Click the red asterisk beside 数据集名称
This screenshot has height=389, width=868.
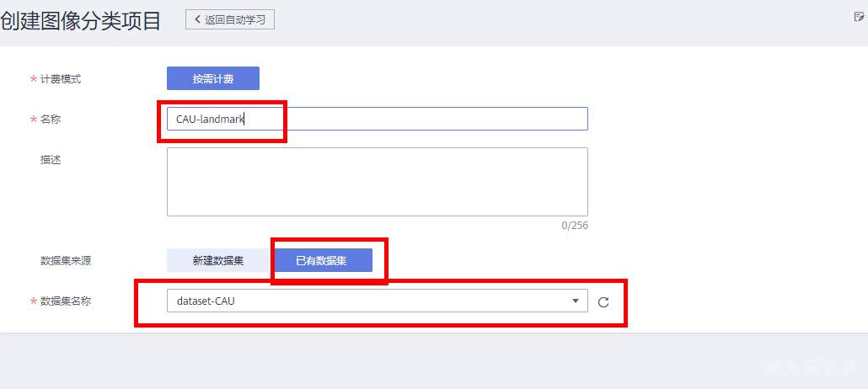point(33,301)
